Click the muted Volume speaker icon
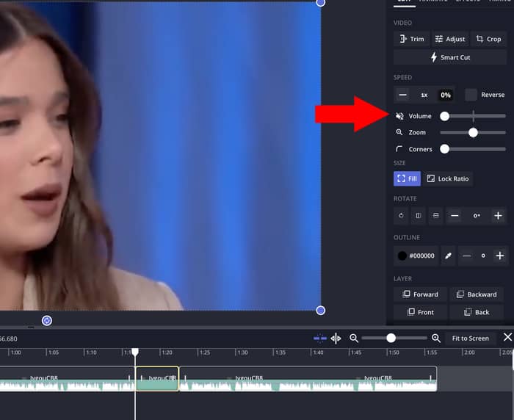Viewport: 514px width, 420px height. pyautogui.click(x=399, y=116)
